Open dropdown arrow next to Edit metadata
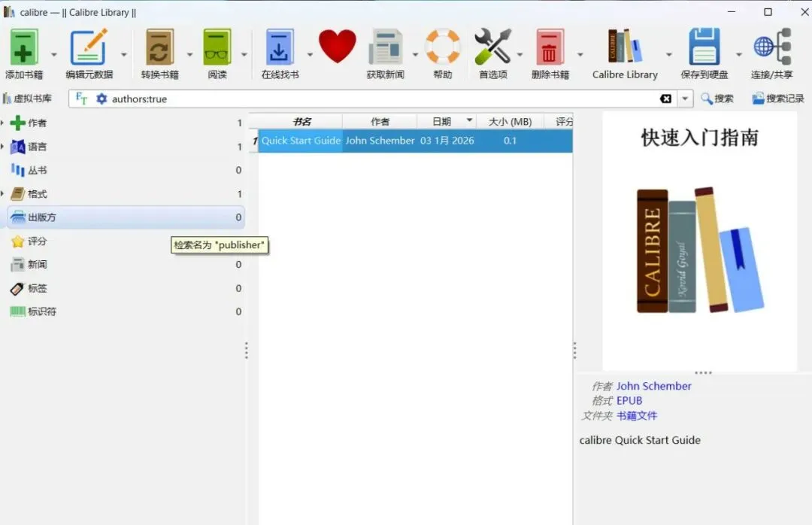The image size is (812, 525). tap(124, 54)
